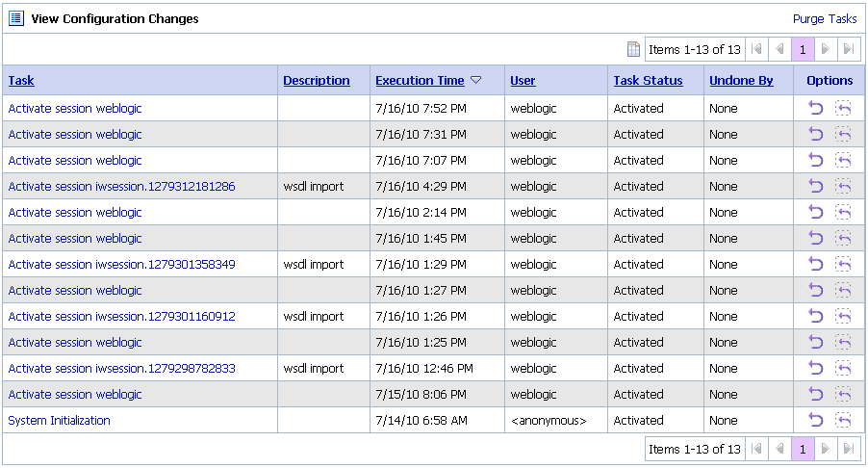Open the table column customization icon
The height and width of the screenshot is (468, 868).
point(633,49)
